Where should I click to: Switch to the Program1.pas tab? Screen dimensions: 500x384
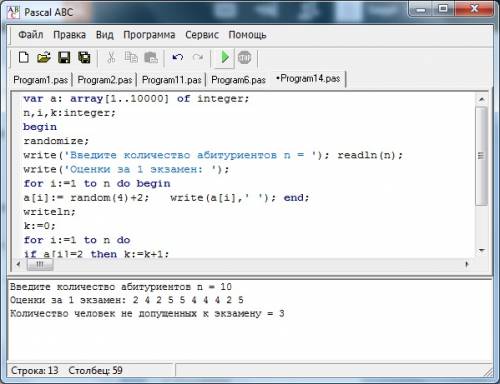click(40, 80)
